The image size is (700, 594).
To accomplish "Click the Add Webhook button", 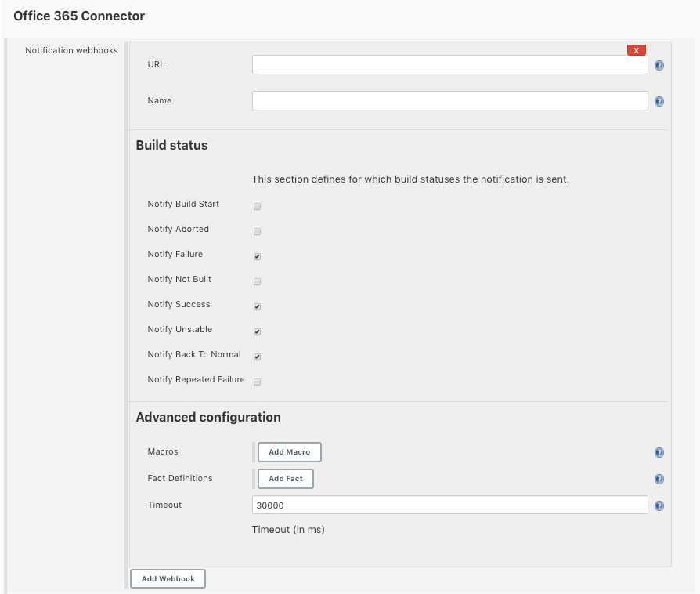I will (x=168, y=579).
